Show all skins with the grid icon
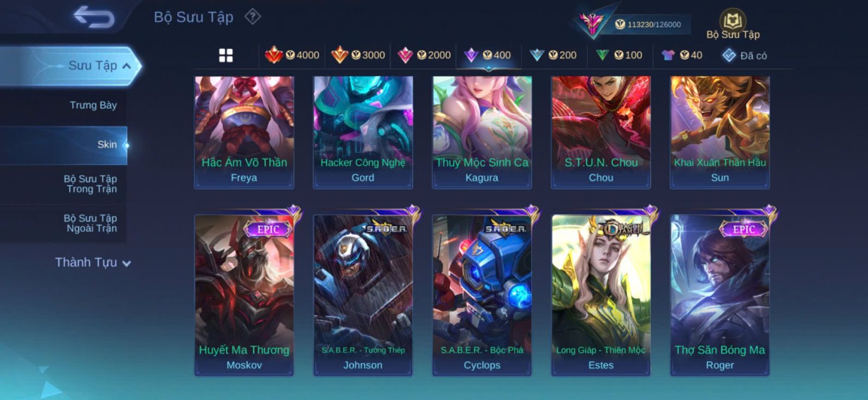 226,55
